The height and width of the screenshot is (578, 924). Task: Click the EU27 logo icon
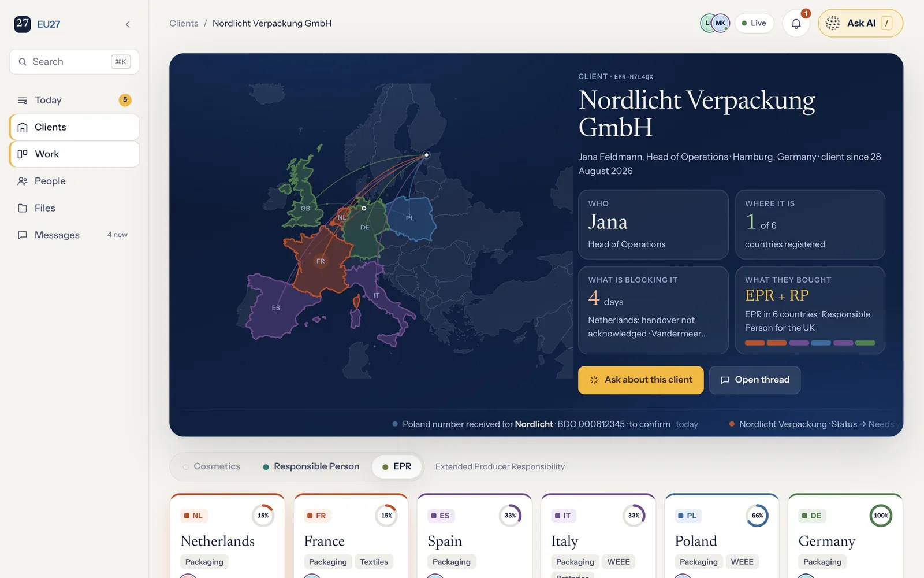tap(23, 24)
